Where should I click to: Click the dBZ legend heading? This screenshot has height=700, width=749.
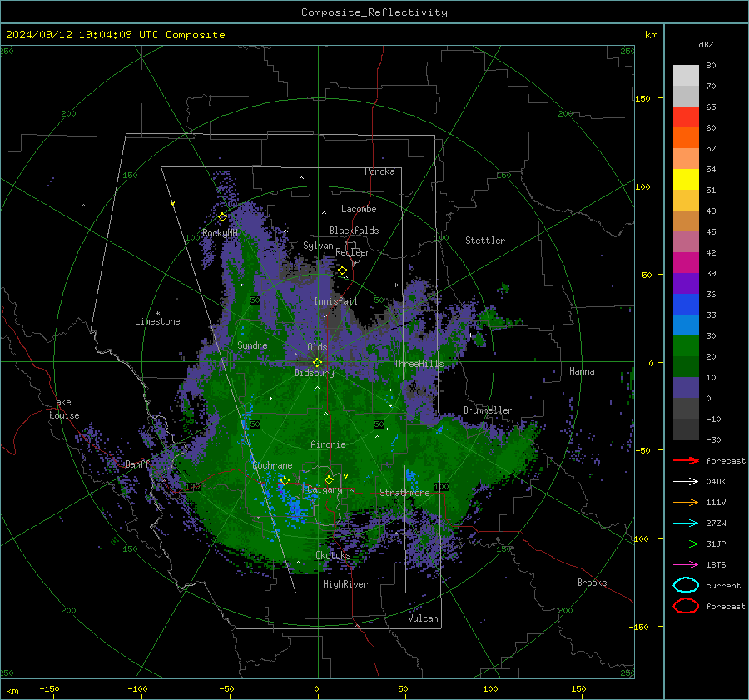click(706, 44)
